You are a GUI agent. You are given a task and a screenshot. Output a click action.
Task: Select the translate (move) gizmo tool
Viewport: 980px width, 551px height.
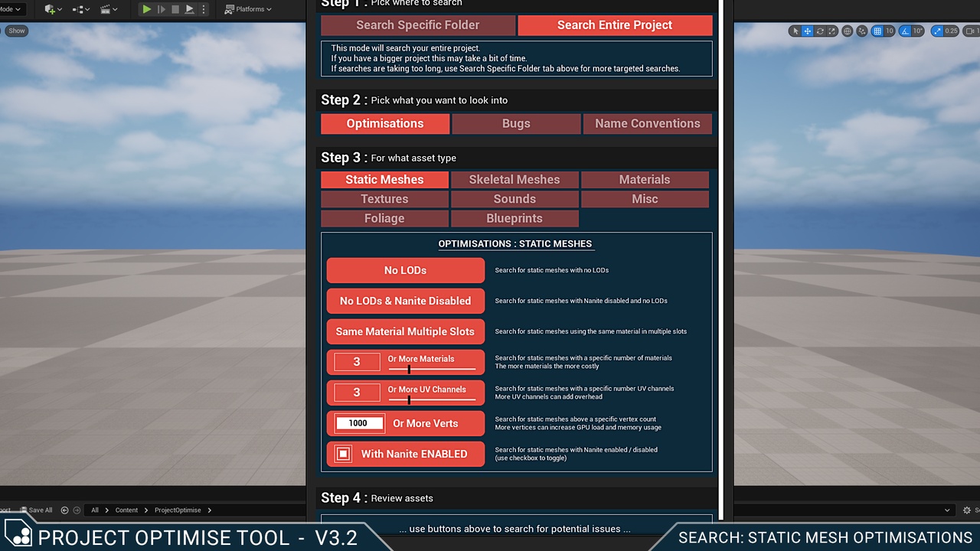click(x=808, y=31)
